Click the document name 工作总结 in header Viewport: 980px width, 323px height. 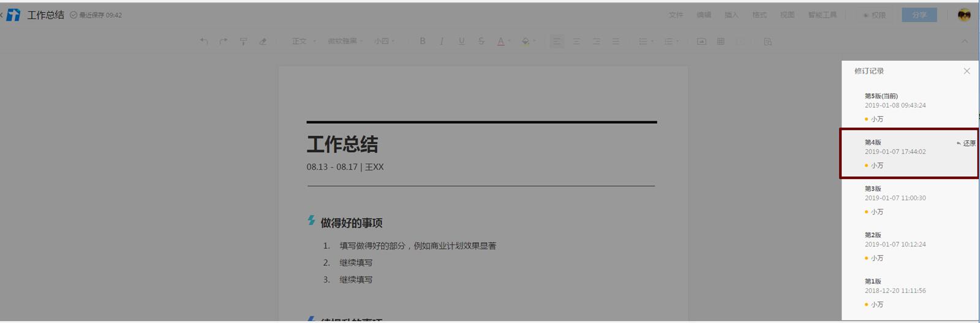[45, 15]
